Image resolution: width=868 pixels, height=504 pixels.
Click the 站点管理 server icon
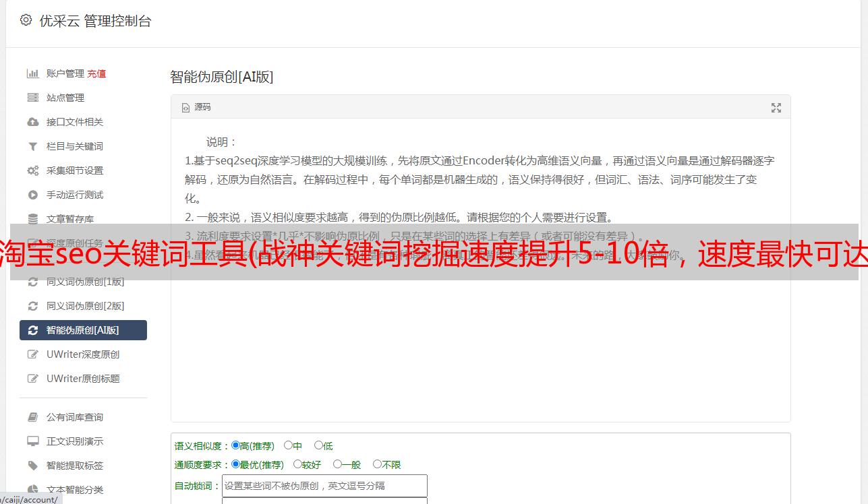[32, 98]
